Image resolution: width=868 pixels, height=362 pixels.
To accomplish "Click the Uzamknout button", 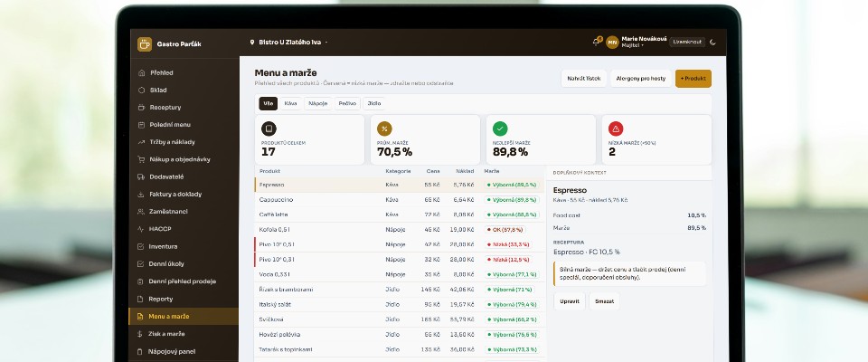I will [x=687, y=43].
